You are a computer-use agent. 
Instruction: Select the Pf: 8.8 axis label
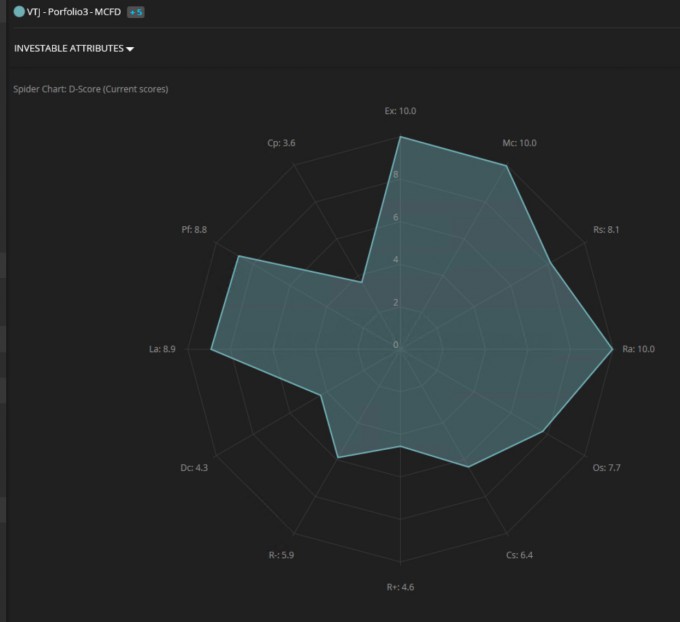(x=194, y=229)
